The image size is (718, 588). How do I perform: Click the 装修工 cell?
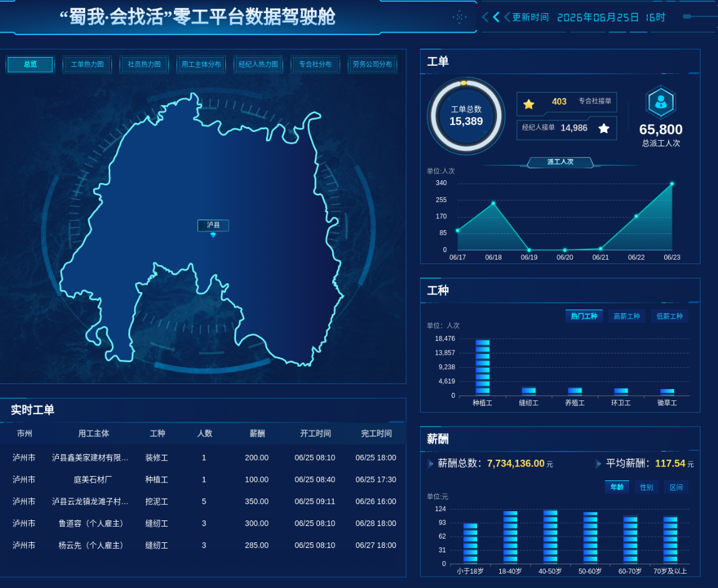(156, 458)
